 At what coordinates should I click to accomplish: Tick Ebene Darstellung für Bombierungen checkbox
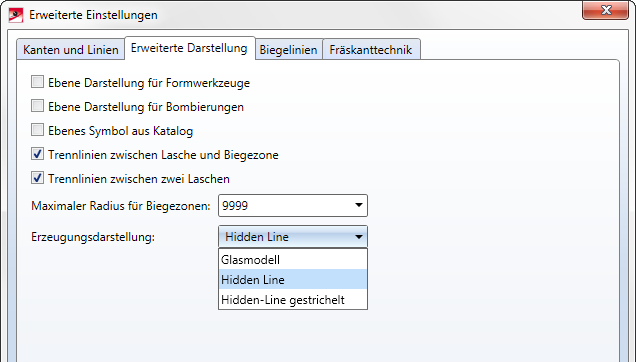(x=37, y=106)
